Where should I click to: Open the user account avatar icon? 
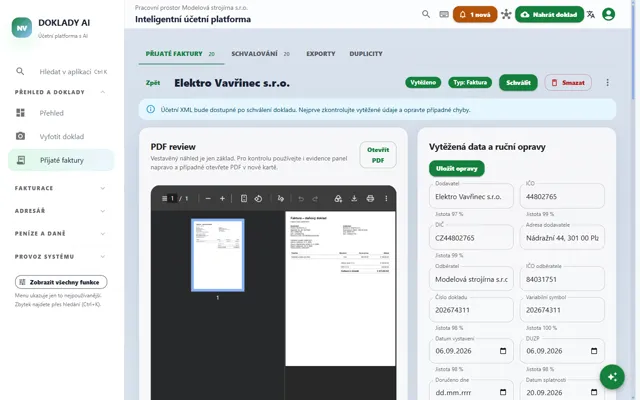608,14
